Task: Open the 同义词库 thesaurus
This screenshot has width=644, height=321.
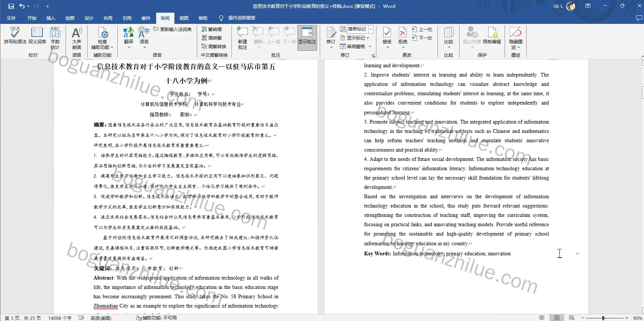Action: coord(37,36)
